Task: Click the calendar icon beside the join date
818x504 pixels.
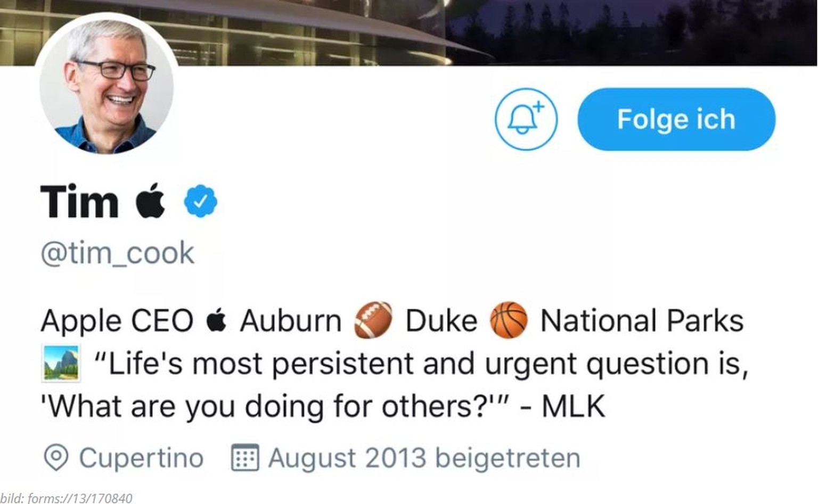Action: pos(245,458)
